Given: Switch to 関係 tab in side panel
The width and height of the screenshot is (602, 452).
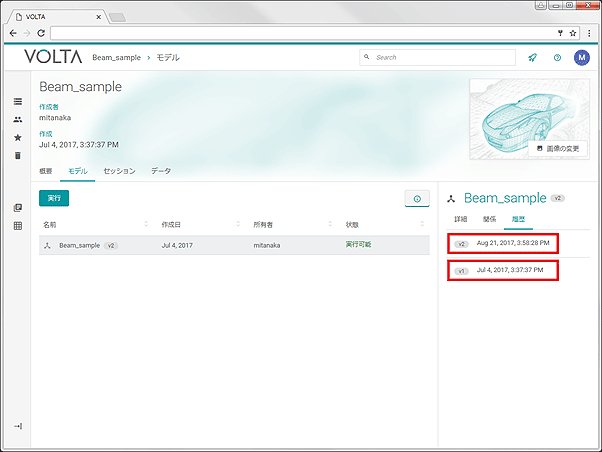Looking at the screenshot, I should (x=489, y=219).
